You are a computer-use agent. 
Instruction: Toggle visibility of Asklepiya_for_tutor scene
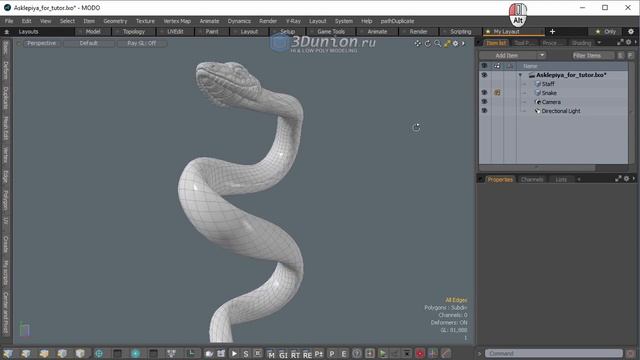pyautogui.click(x=484, y=75)
